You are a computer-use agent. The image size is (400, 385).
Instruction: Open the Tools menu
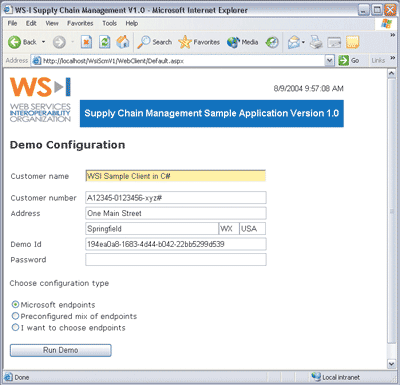[x=109, y=23]
